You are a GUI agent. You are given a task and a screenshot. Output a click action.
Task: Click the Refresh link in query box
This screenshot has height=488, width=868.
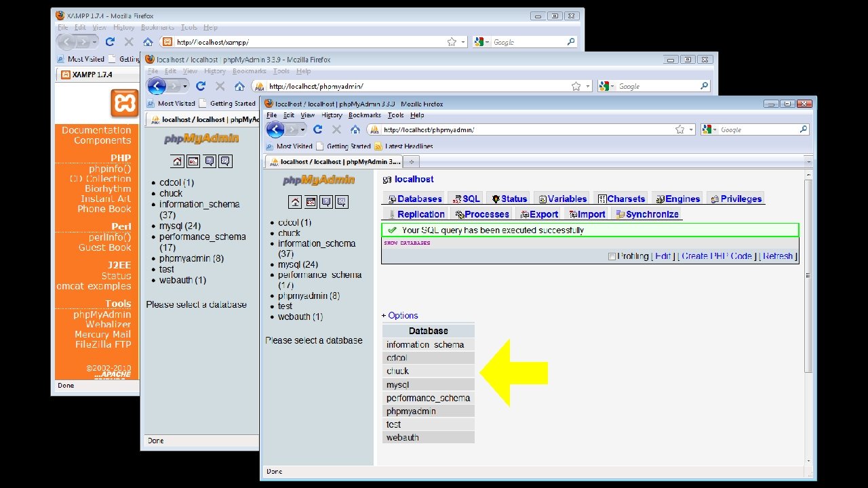[778, 256]
